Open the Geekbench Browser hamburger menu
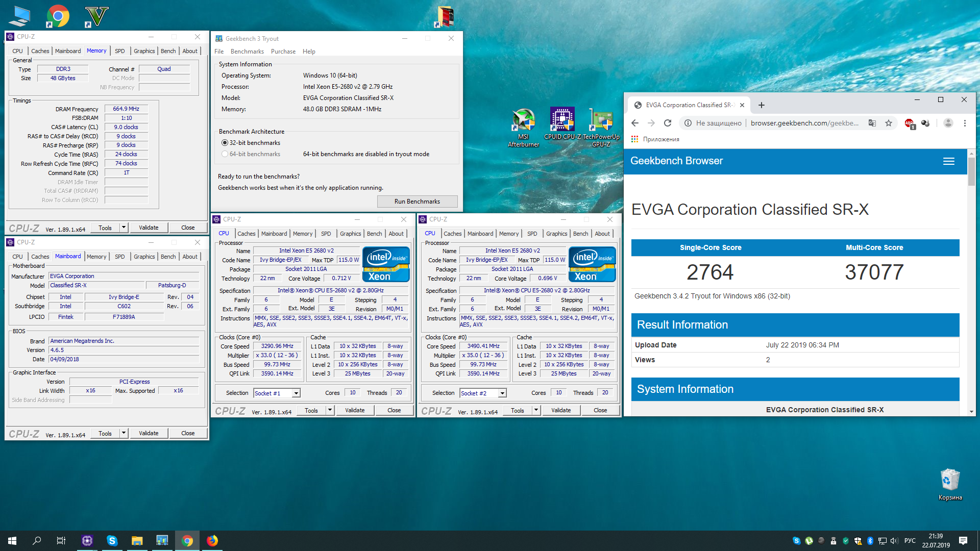 [949, 161]
